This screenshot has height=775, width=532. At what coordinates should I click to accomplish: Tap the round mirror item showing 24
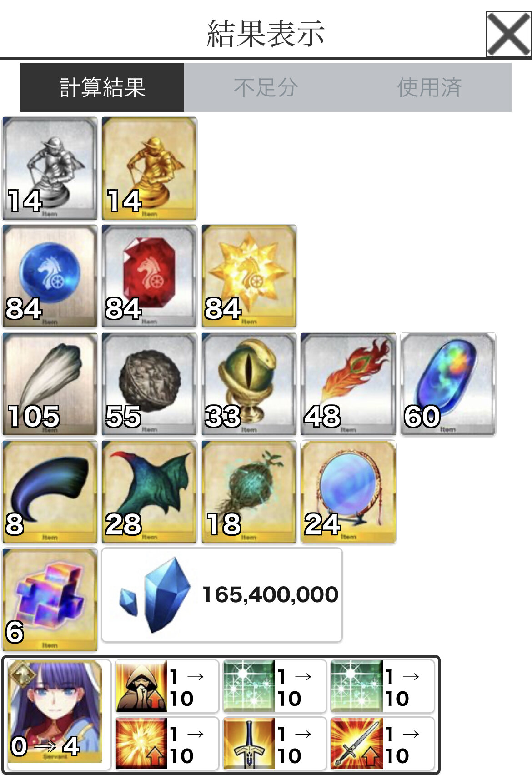pos(349,492)
